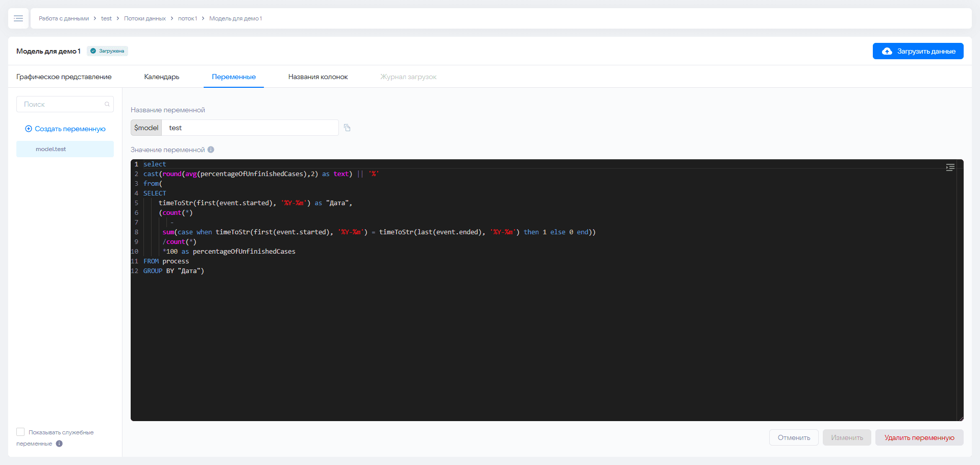Screen dimensions: 980x465
Task: Click the 'Загружена' status badge
Action: point(107,51)
